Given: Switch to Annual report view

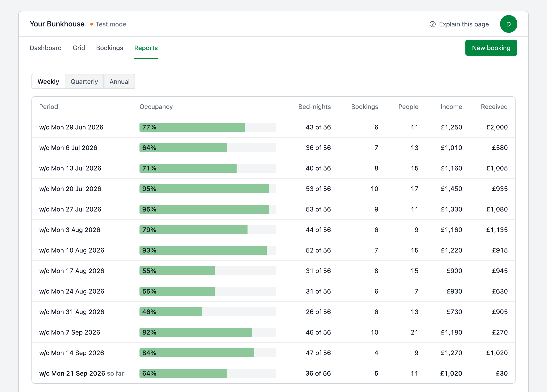Looking at the screenshot, I should [119, 82].
